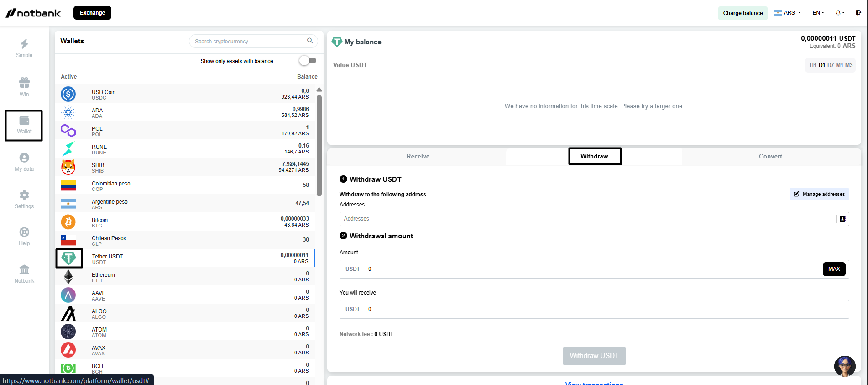Select the ADA wallet row

[x=185, y=112]
